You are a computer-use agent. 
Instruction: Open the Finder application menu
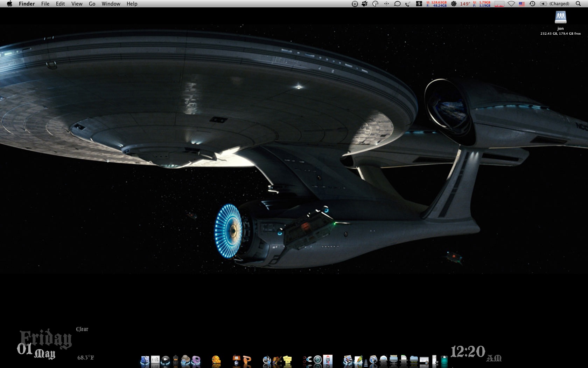(x=27, y=4)
